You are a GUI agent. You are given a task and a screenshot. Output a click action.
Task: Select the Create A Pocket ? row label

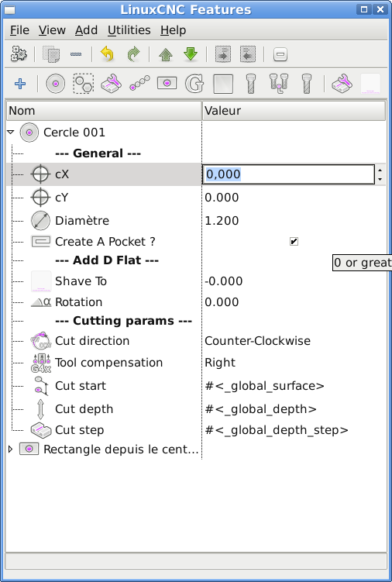tap(105, 242)
